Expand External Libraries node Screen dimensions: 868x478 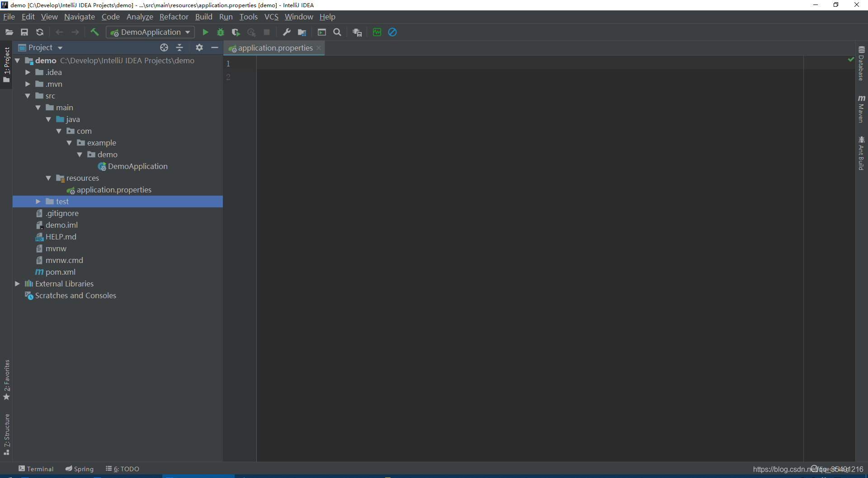pyautogui.click(x=17, y=284)
